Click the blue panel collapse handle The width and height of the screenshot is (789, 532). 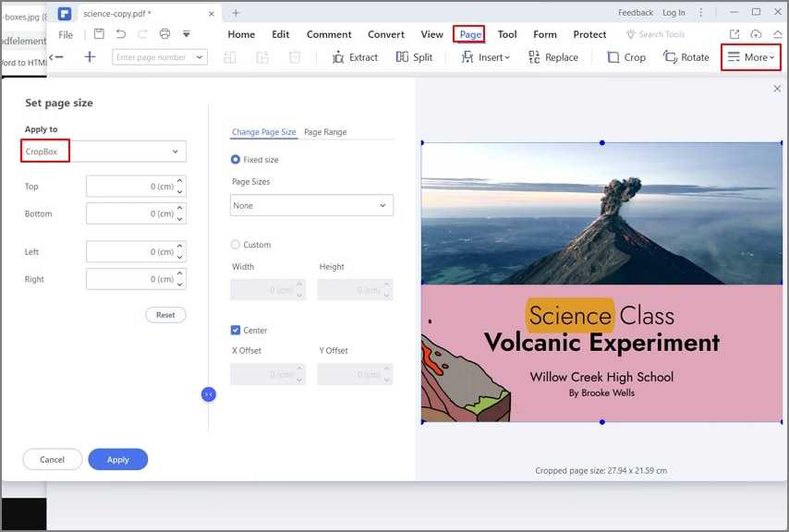pyautogui.click(x=208, y=394)
